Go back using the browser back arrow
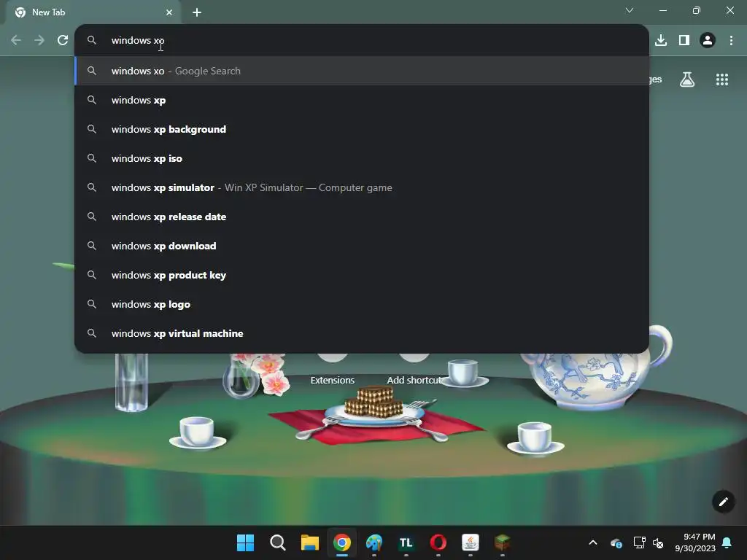The image size is (747, 560). 16,41
